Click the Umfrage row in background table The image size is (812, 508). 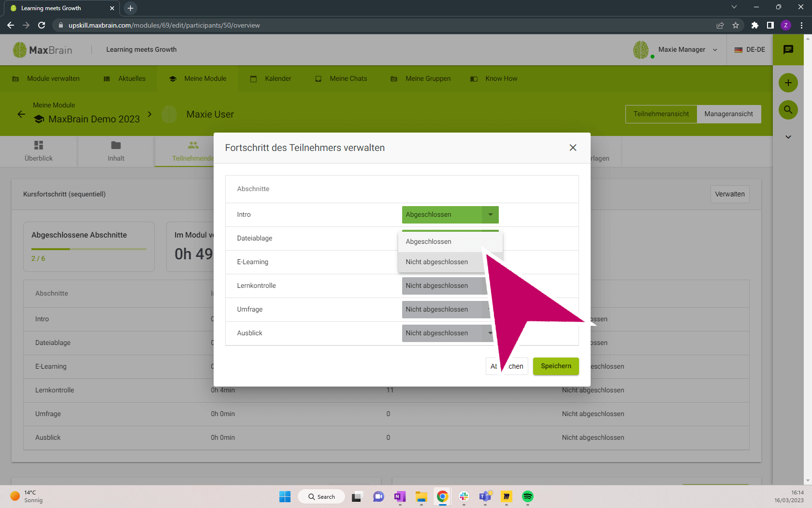pos(386,414)
